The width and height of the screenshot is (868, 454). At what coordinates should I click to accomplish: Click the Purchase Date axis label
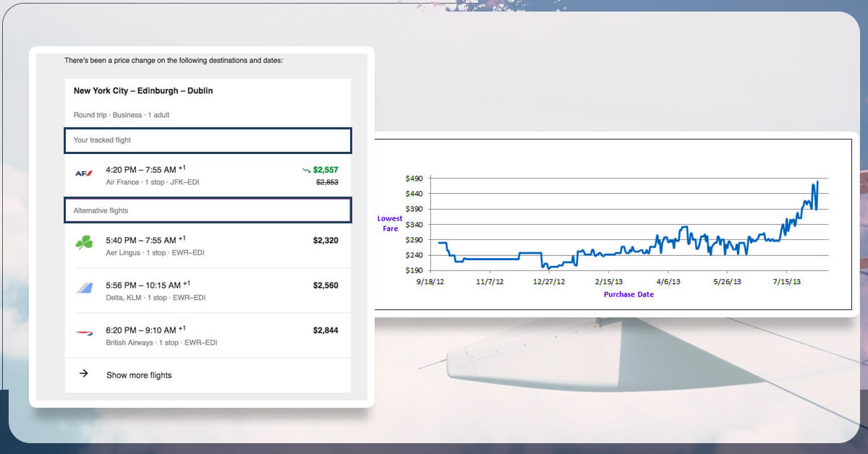click(629, 294)
